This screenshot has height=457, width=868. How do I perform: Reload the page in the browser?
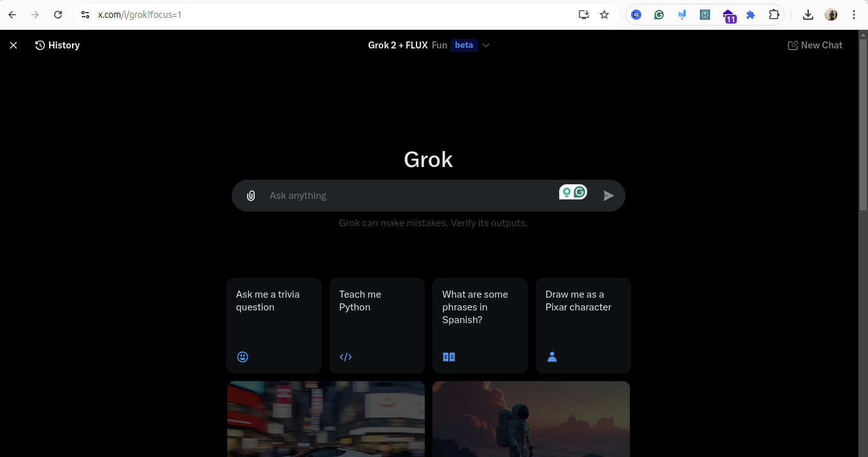(58, 15)
